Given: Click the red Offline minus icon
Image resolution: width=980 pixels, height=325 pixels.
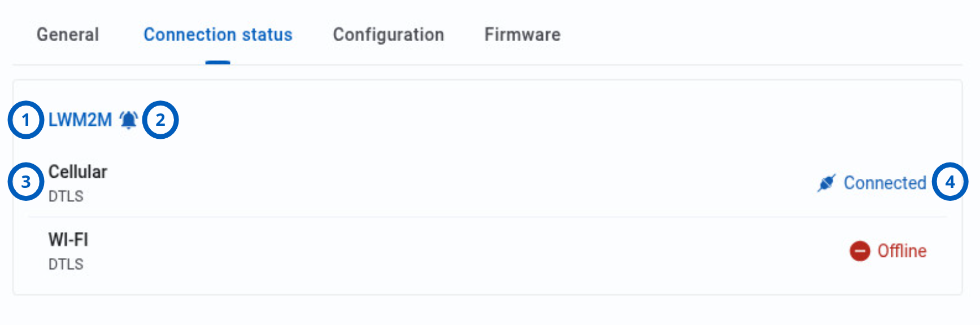Looking at the screenshot, I should (x=860, y=251).
